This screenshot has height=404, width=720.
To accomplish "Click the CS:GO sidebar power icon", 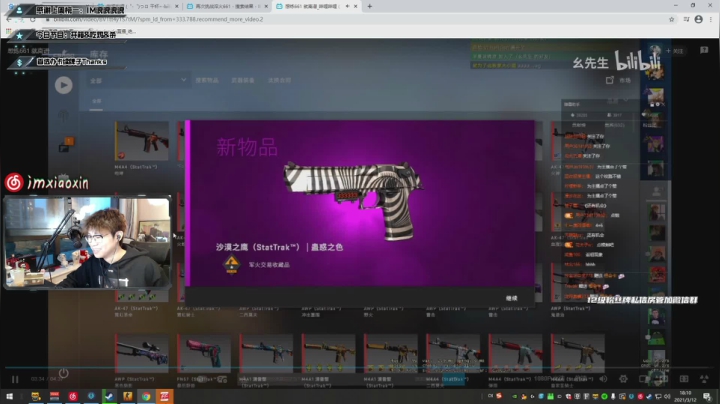I will point(64,373).
